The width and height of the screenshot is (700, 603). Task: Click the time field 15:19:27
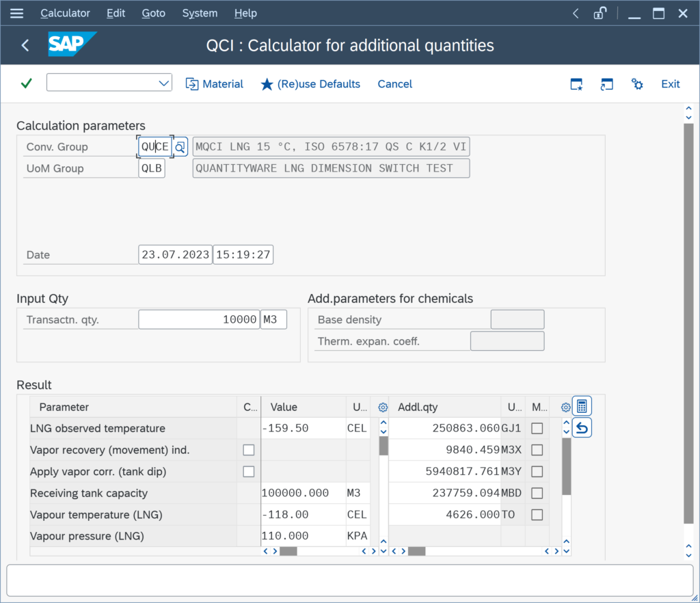pyautogui.click(x=243, y=254)
